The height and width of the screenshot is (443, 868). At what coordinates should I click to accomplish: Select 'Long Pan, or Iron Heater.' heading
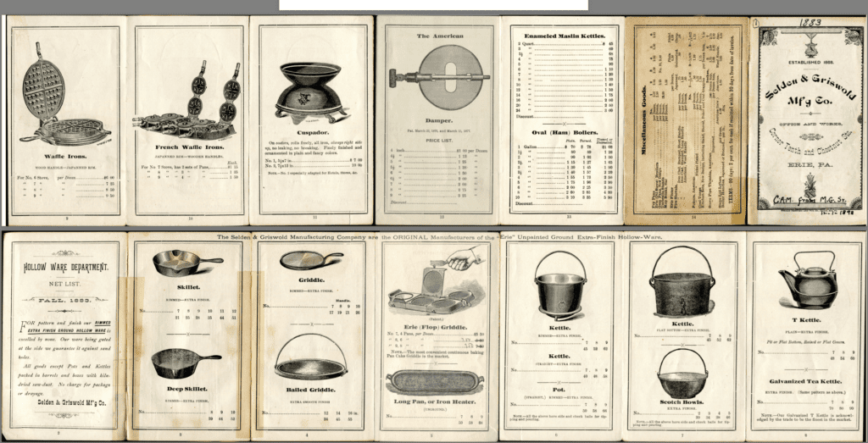click(x=434, y=401)
